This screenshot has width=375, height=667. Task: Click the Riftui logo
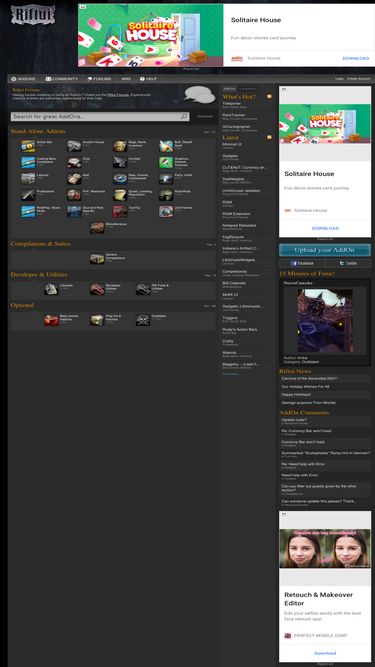(33, 14)
